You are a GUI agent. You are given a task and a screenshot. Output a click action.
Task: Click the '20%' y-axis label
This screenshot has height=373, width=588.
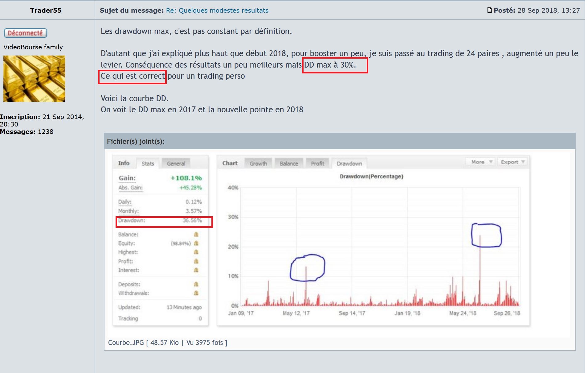(233, 247)
